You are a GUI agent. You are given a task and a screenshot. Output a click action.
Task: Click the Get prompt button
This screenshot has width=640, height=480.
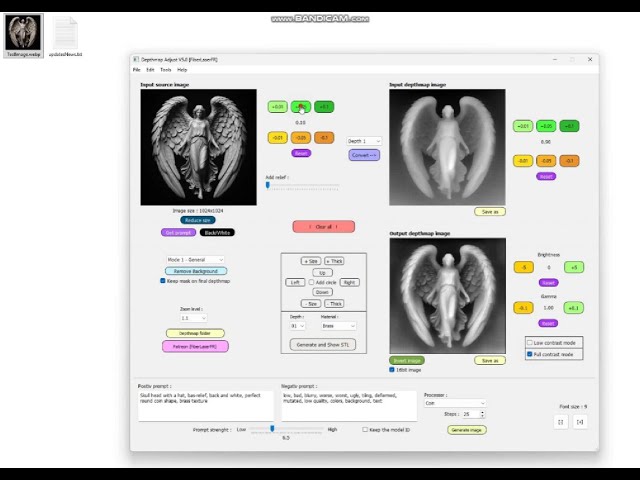(x=178, y=233)
